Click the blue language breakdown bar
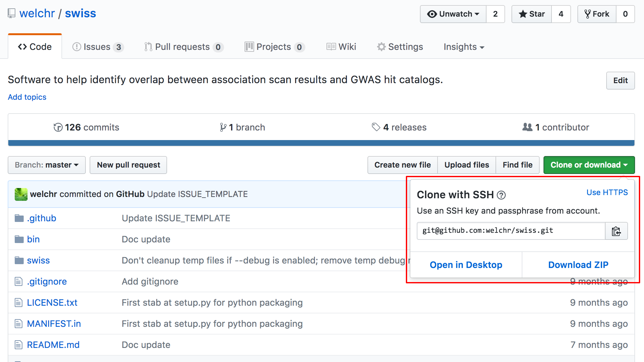This screenshot has width=644, height=362. click(321, 143)
